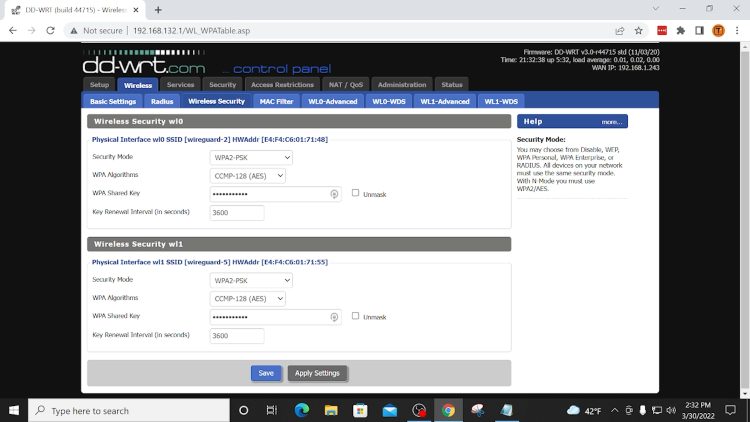
Task: Open the notification center icon
Action: (x=730, y=411)
